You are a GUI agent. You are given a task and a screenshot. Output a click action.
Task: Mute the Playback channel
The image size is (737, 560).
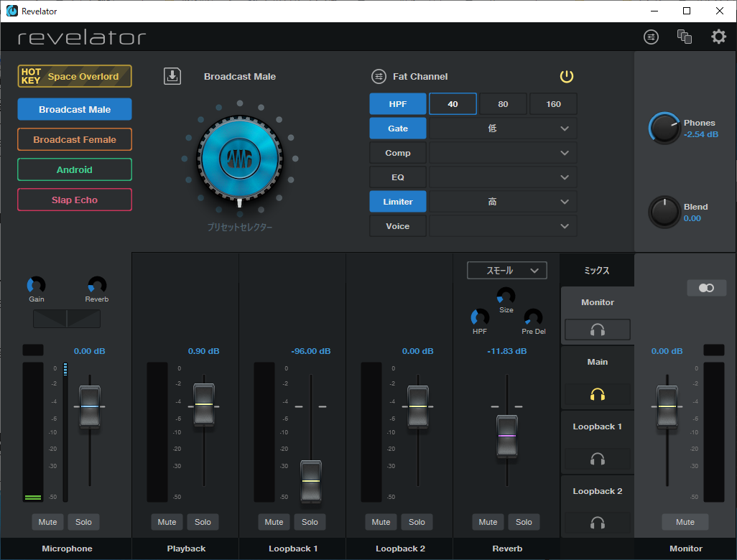(167, 522)
